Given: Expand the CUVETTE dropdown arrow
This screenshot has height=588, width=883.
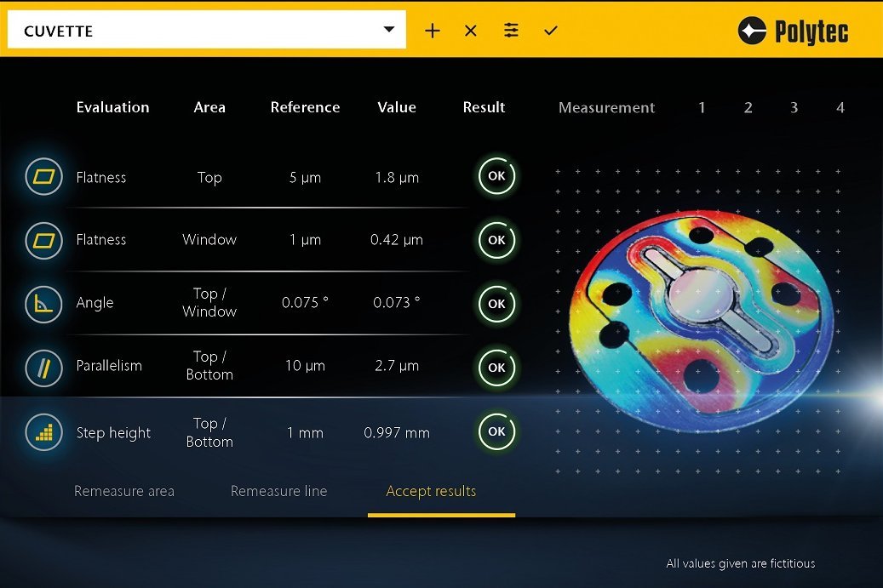Looking at the screenshot, I should click(389, 30).
